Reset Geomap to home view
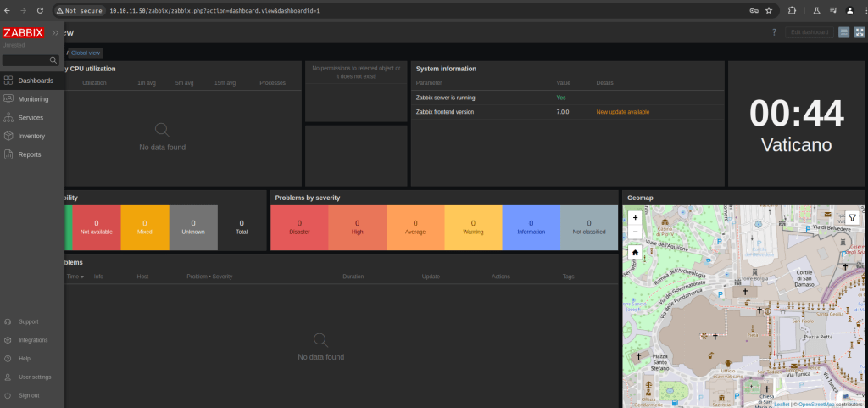 [635, 252]
